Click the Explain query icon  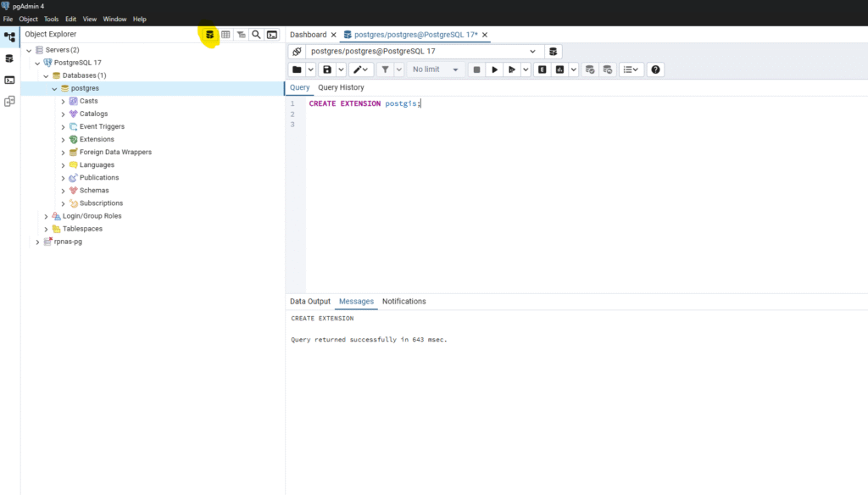(x=542, y=70)
